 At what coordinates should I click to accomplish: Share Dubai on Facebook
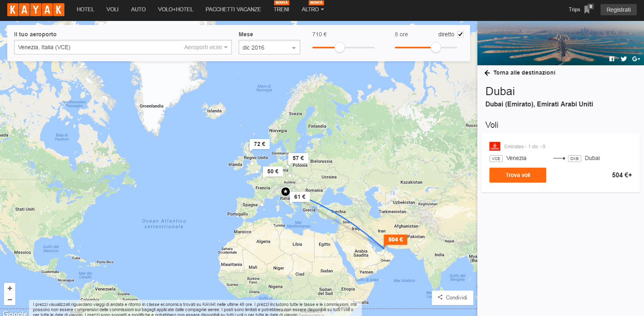(612, 59)
